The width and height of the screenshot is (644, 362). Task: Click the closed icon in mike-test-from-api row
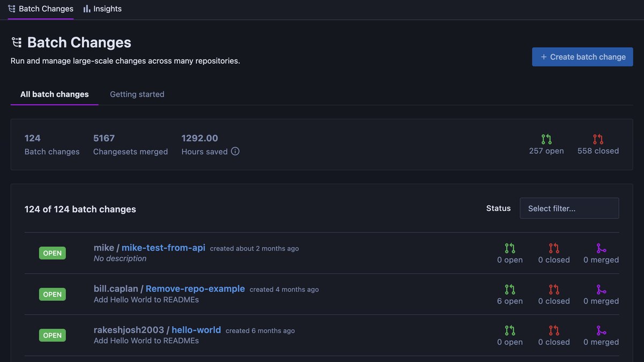pos(554,248)
